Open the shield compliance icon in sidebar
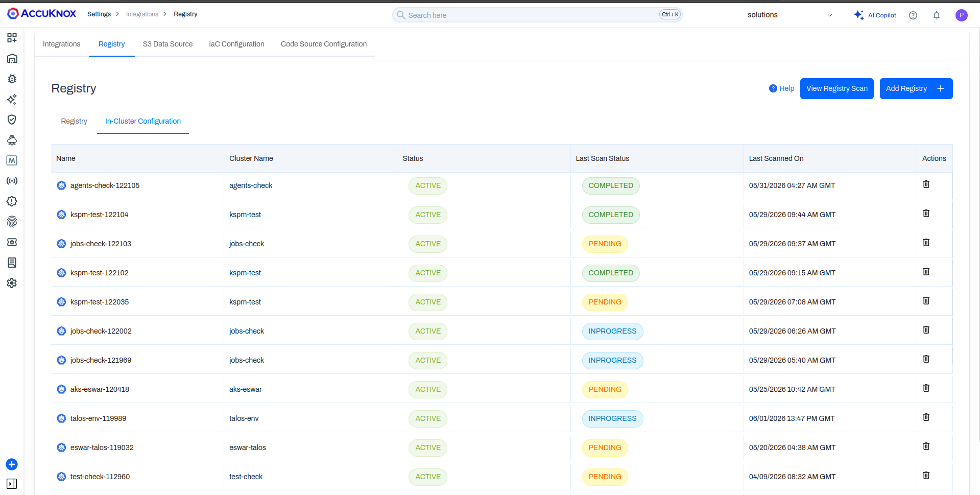The width and height of the screenshot is (980, 495). point(12,120)
